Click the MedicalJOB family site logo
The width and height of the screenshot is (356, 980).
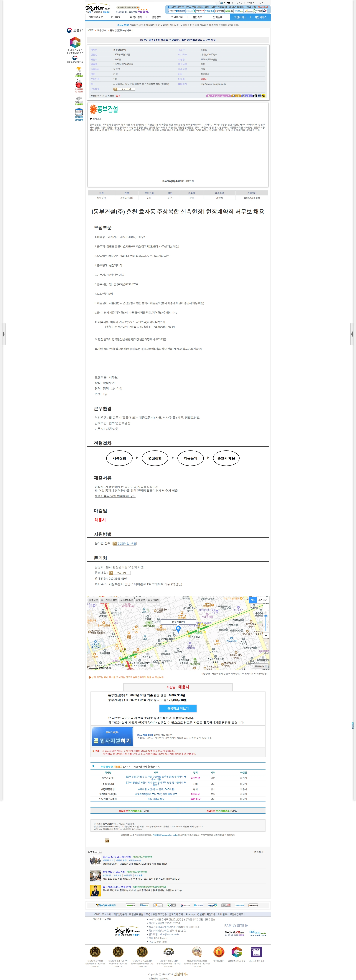tap(234, 933)
